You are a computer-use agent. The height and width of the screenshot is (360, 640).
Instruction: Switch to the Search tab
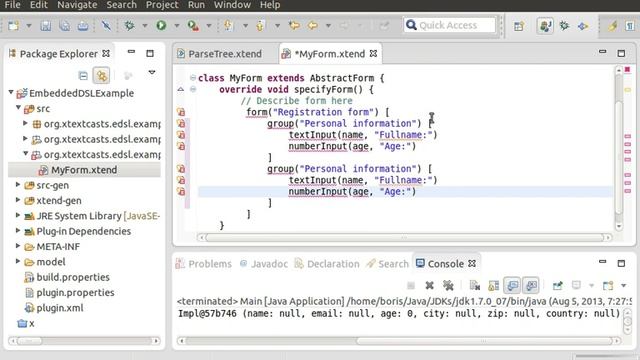[388, 264]
